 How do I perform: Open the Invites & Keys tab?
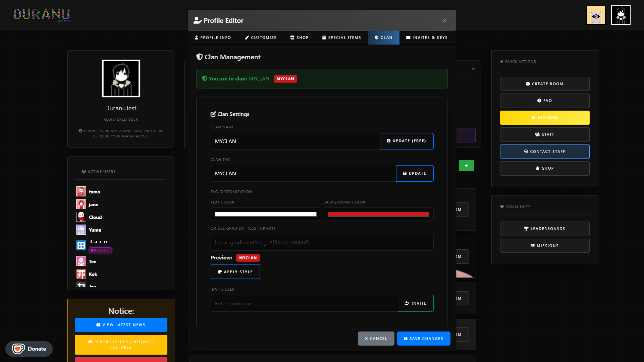pyautogui.click(x=427, y=38)
